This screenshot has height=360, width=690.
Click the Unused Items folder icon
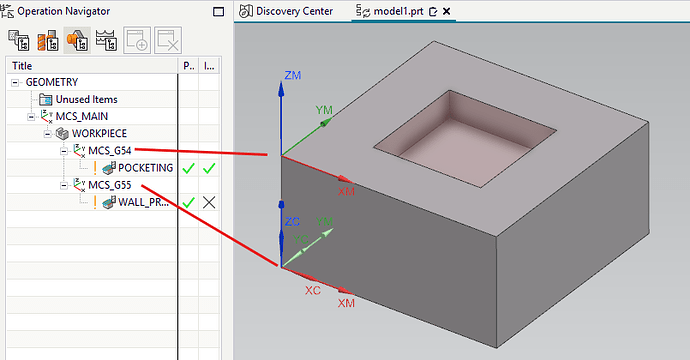[x=46, y=99]
